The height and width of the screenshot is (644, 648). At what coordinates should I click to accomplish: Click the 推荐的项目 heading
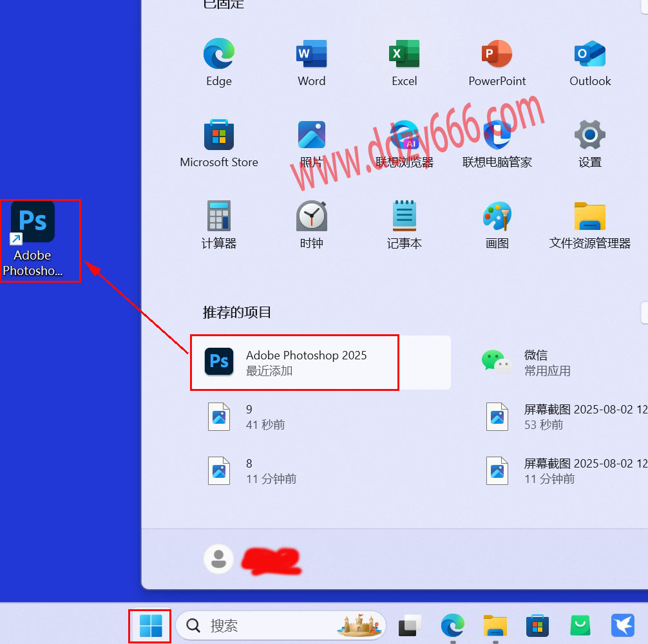point(237,312)
